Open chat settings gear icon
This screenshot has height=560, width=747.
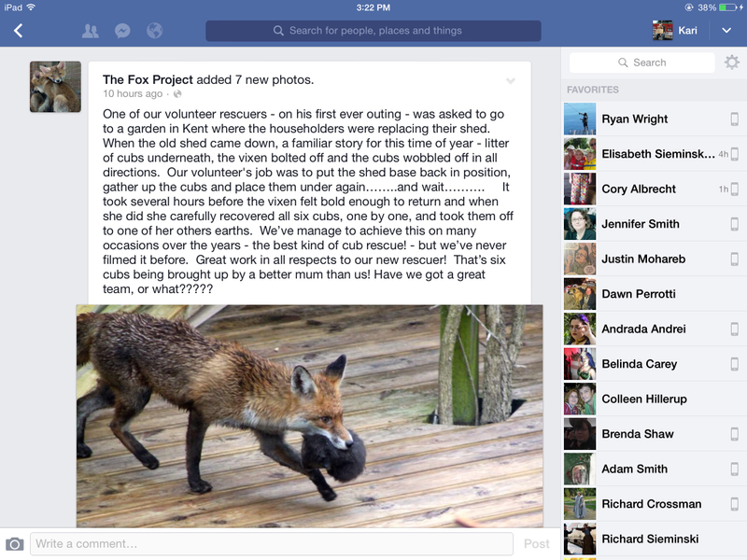coord(732,63)
